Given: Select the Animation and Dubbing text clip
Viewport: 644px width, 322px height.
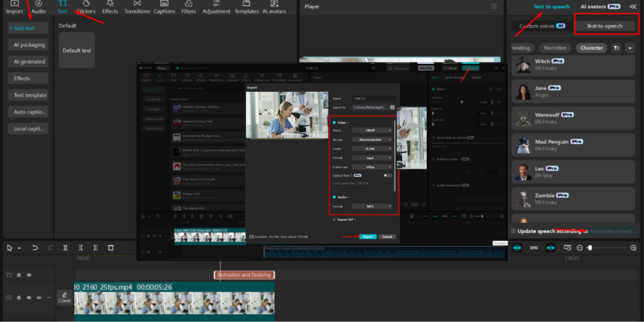Looking at the screenshot, I should tap(244, 275).
